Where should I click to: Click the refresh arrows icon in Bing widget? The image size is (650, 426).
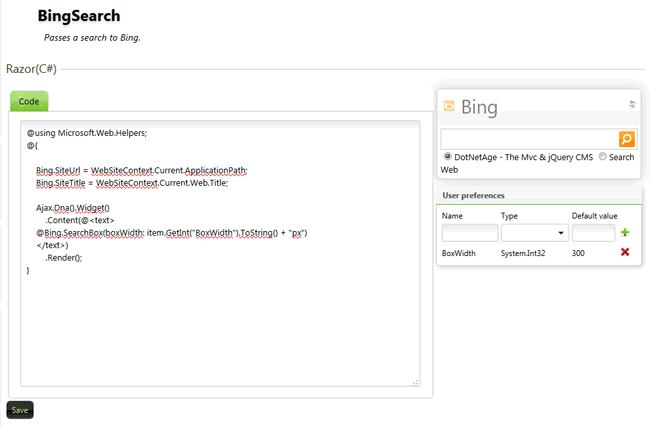coord(632,104)
